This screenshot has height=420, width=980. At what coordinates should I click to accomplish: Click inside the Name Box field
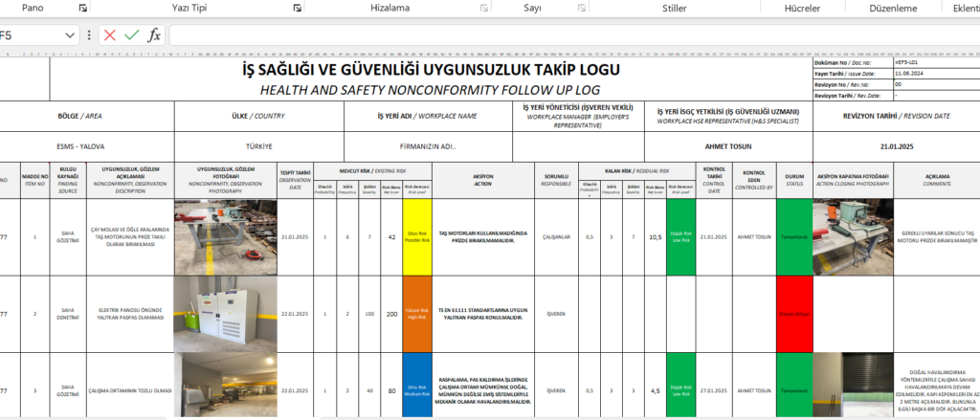click(32, 35)
